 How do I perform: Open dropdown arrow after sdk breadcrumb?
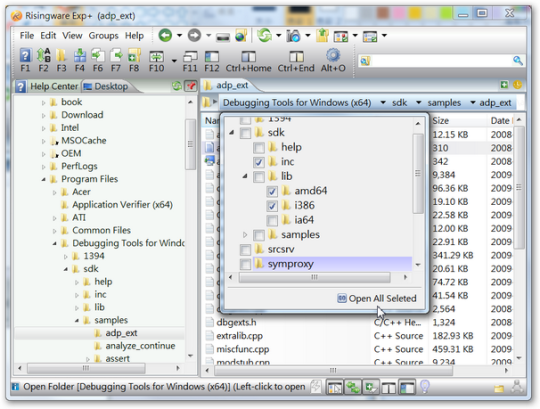point(418,103)
